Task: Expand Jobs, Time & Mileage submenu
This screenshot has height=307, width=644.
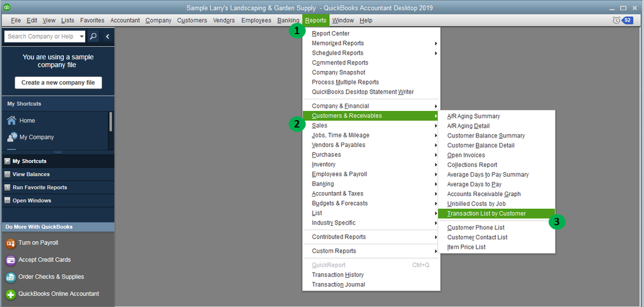Action: click(x=436, y=135)
